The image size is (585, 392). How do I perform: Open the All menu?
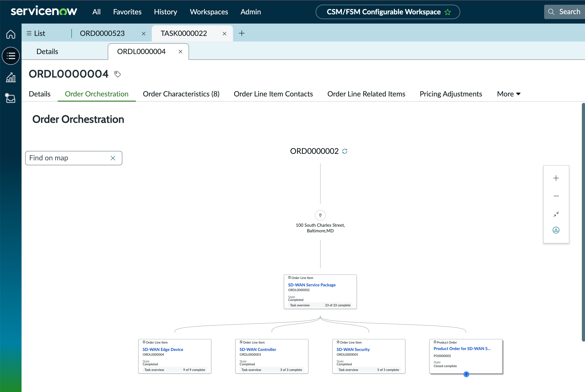click(x=96, y=12)
